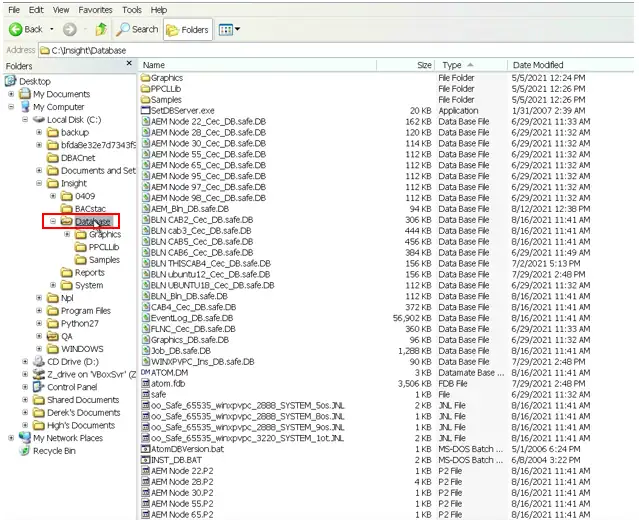This screenshot has width=639, height=520.
Task: Select My Network Places in tree
Action: pyautogui.click(x=68, y=438)
